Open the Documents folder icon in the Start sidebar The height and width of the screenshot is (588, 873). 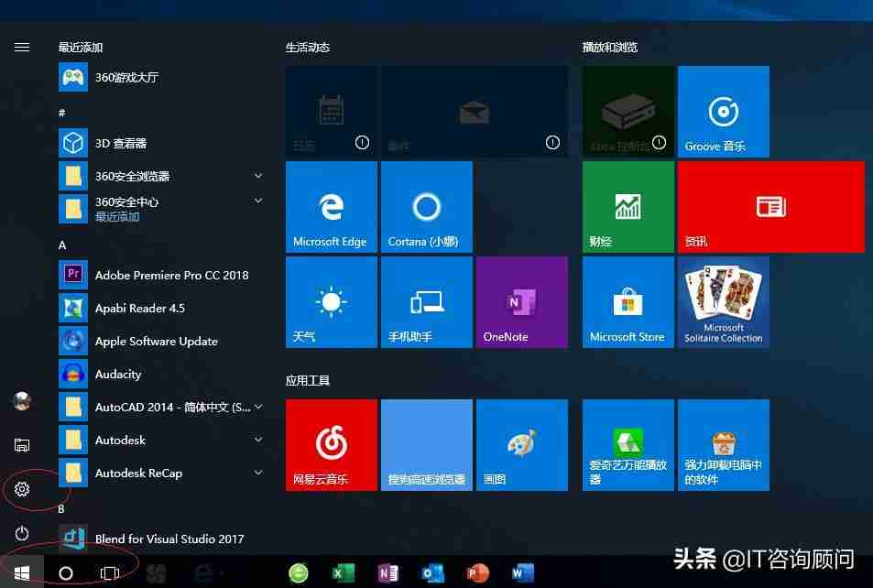tap(22, 445)
